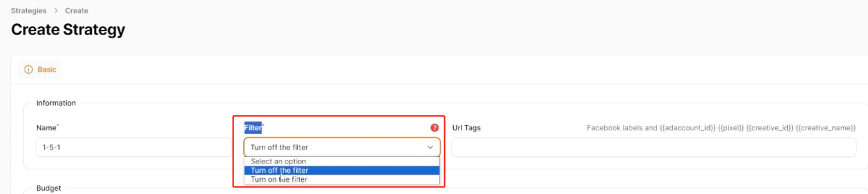Switch to the Basic tab label

coord(47,70)
